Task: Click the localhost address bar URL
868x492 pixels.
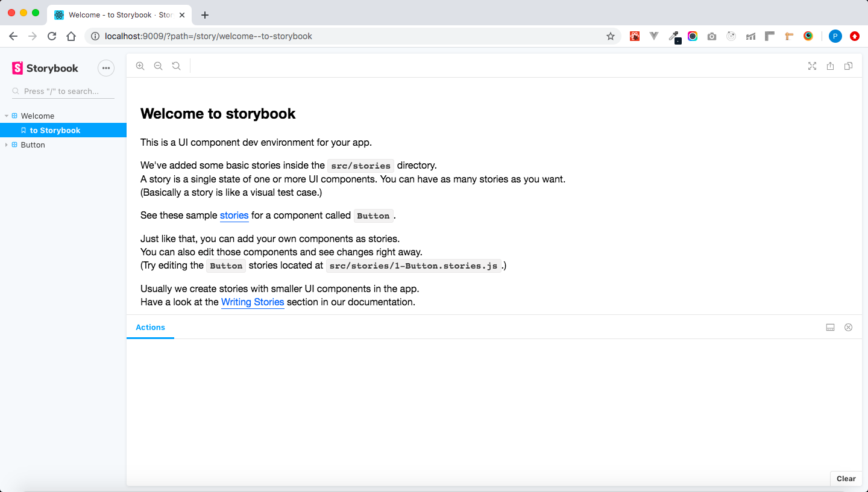Action: pyautogui.click(x=209, y=36)
